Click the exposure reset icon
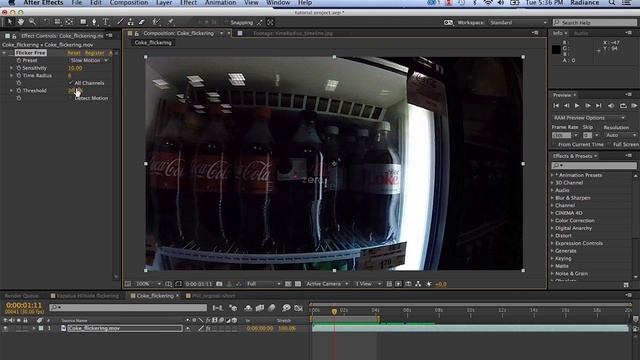The width and height of the screenshot is (640, 360). 429,284
